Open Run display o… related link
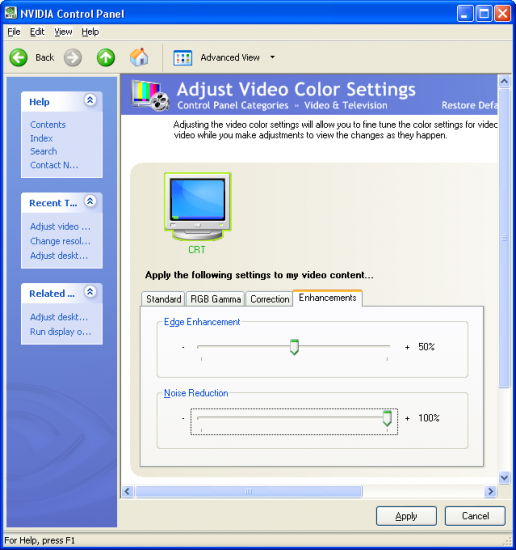Image resolution: width=516 pixels, height=550 pixels. pos(61,332)
